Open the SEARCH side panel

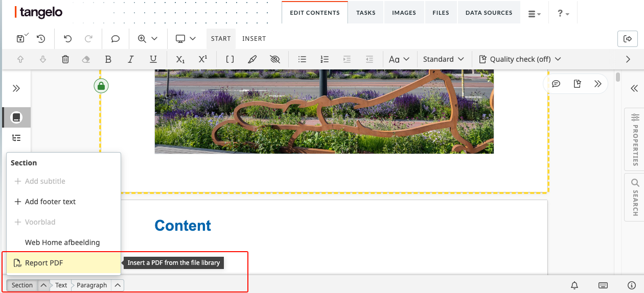coord(635,197)
